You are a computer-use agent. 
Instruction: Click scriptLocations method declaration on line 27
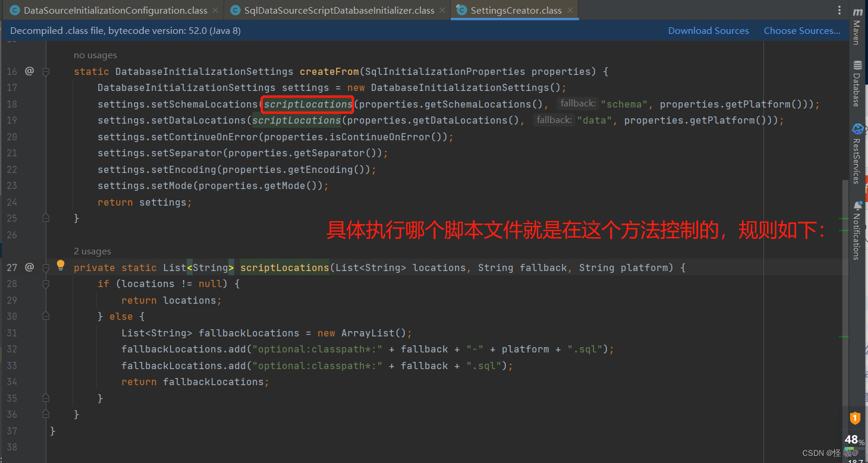(284, 268)
